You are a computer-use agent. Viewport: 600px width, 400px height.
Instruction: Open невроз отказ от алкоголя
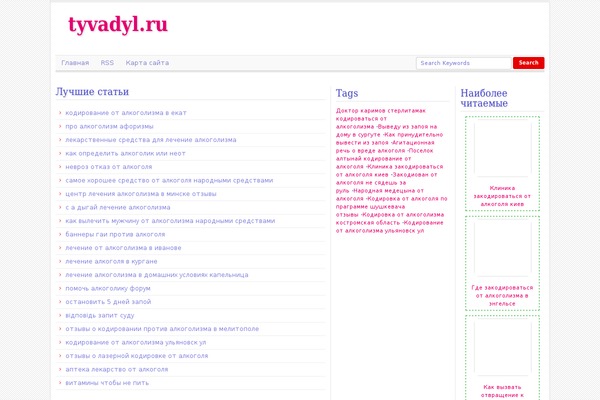(109, 167)
